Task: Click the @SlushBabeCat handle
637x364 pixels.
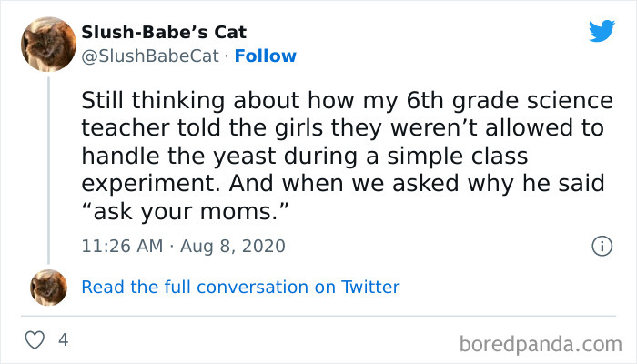Action: [150, 56]
